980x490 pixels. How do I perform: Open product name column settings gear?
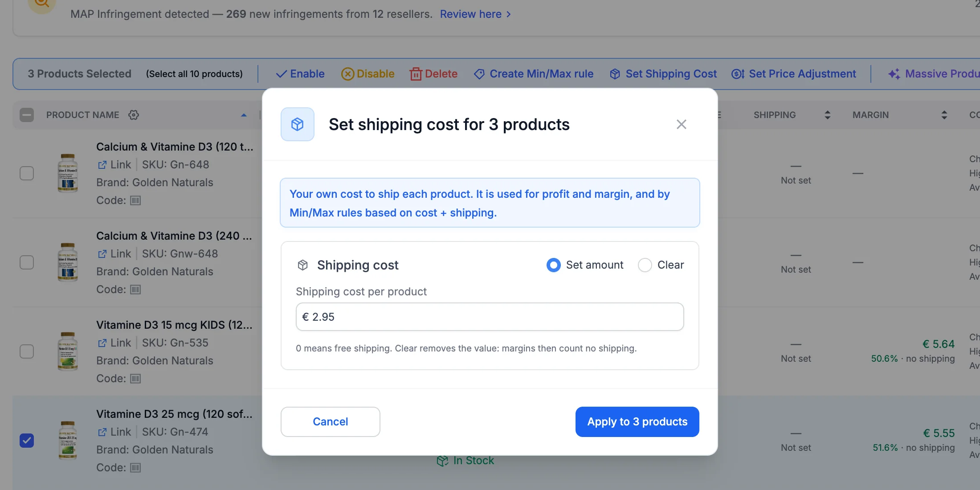click(x=134, y=115)
